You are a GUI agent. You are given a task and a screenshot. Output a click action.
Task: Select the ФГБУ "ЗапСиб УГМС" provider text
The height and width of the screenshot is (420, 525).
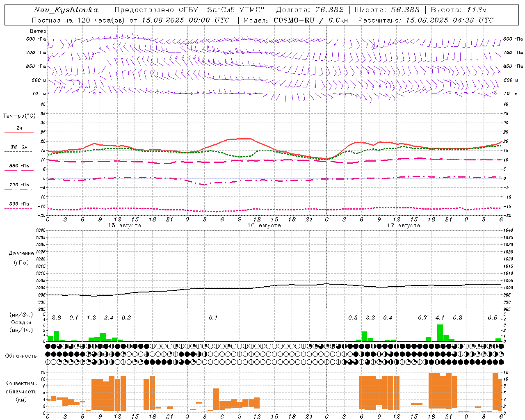point(222,10)
